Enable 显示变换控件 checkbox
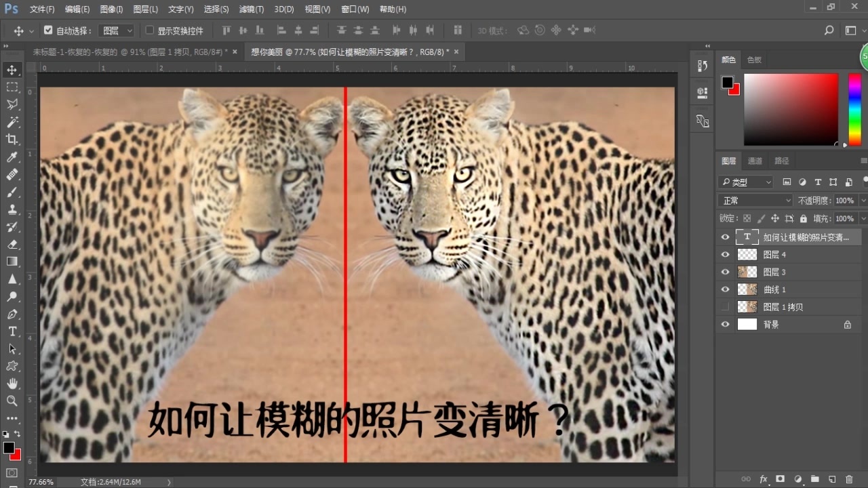The width and height of the screenshot is (868, 488). [150, 30]
